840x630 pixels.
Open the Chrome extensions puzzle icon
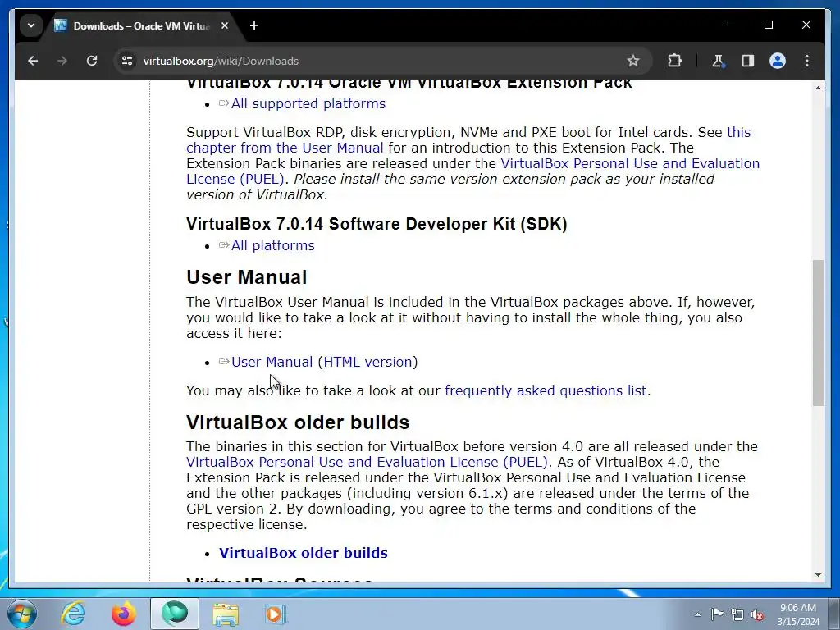click(674, 61)
